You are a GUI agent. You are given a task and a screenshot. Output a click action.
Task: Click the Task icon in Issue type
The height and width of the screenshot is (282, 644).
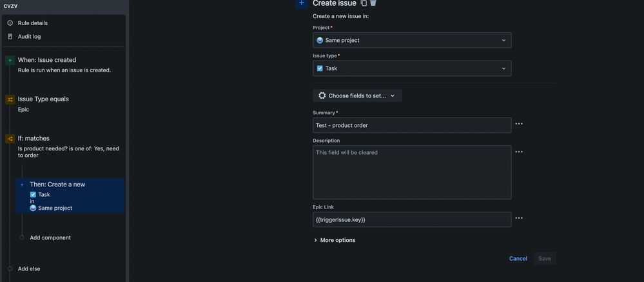pyautogui.click(x=320, y=68)
